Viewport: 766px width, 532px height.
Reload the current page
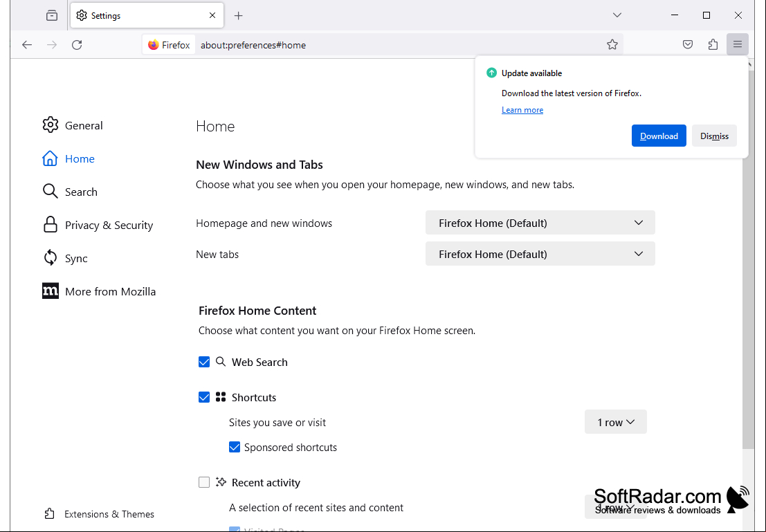tap(77, 45)
